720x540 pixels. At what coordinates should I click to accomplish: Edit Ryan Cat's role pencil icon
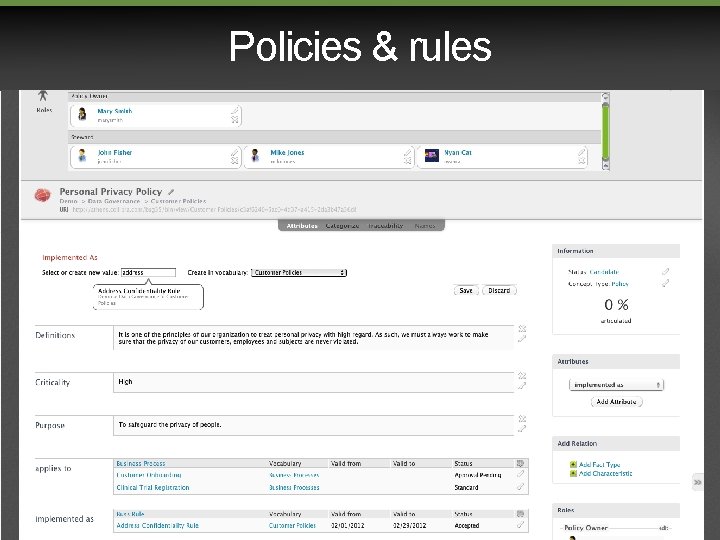coord(582,152)
